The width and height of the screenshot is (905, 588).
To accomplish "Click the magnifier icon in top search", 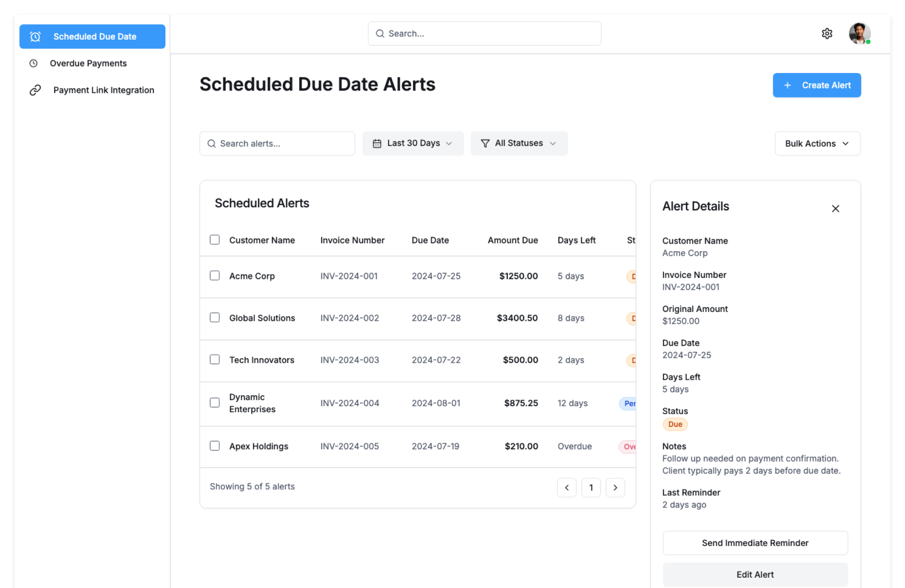I will pos(380,33).
